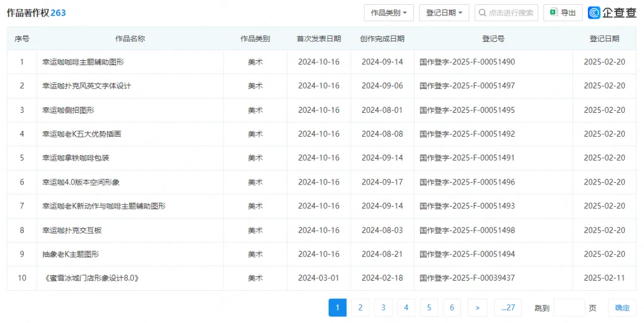Click 幸运咖拿铁咖啡包装 work name
Viewport: 644px width, 323px height.
pos(76,158)
